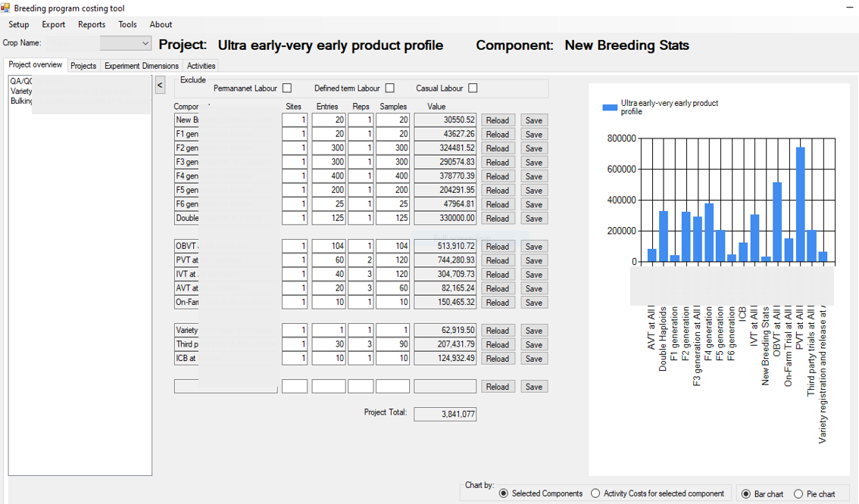Viewport: 859px width, 504px height.
Task: Click the empty component name field at bottom
Action: [226, 387]
